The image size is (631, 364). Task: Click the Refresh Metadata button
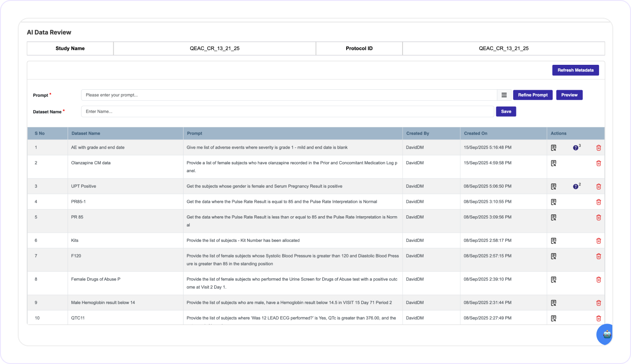coord(575,70)
